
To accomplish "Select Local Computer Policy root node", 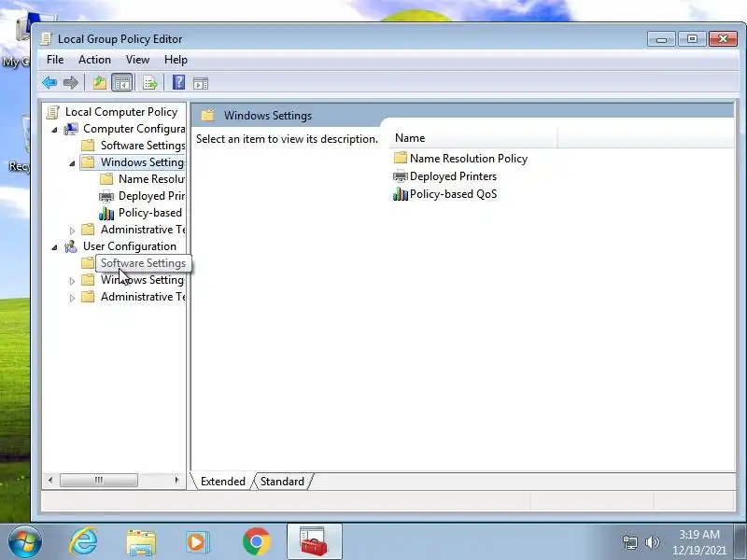I will click(121, 112).
